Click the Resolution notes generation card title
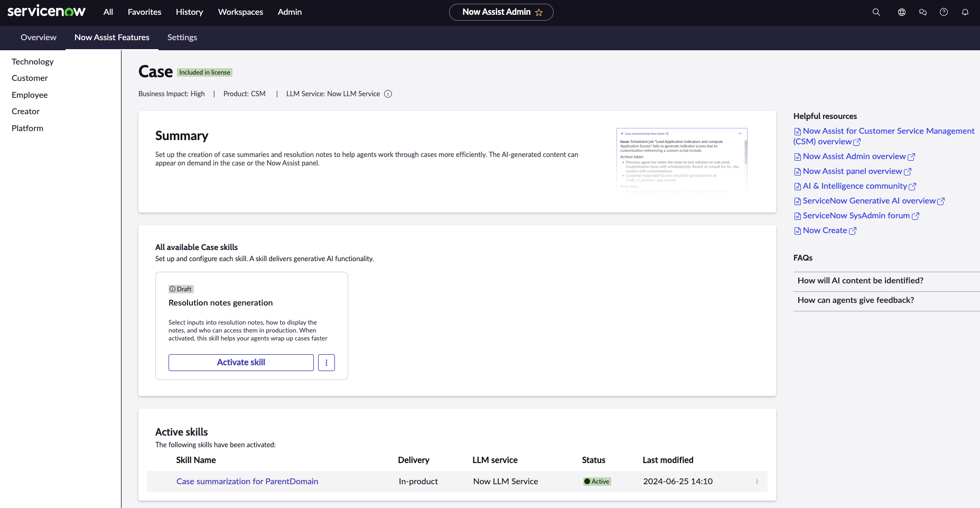Screen dimensions: 980x508 221,303
